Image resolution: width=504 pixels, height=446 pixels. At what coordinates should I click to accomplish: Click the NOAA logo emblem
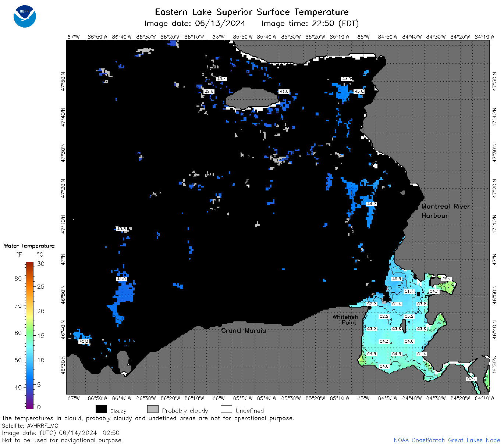25,16
